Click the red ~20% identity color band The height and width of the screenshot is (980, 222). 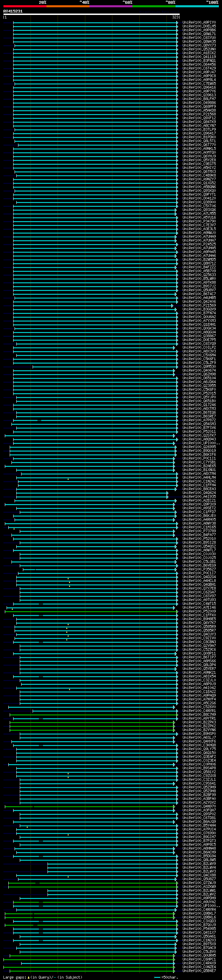25,6
